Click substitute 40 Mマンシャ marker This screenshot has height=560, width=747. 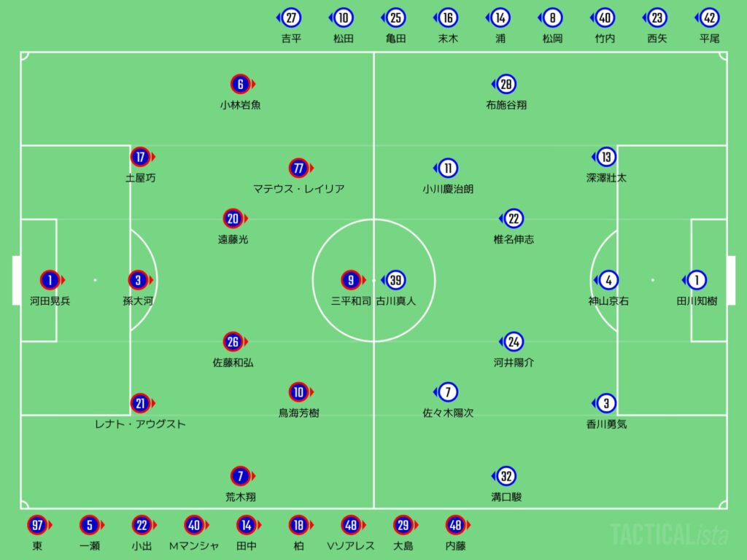pos(193,525)
